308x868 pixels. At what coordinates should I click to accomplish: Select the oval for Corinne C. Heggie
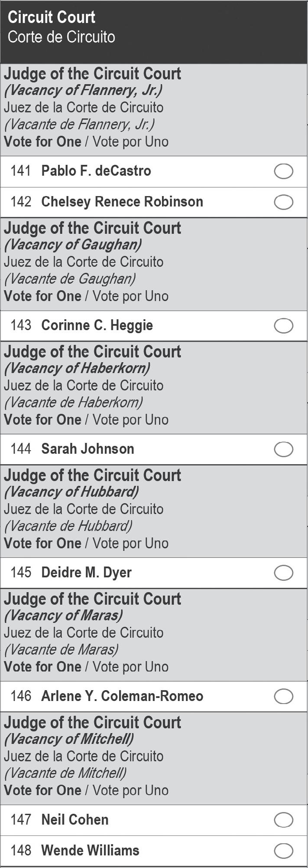tap(283, 326)
